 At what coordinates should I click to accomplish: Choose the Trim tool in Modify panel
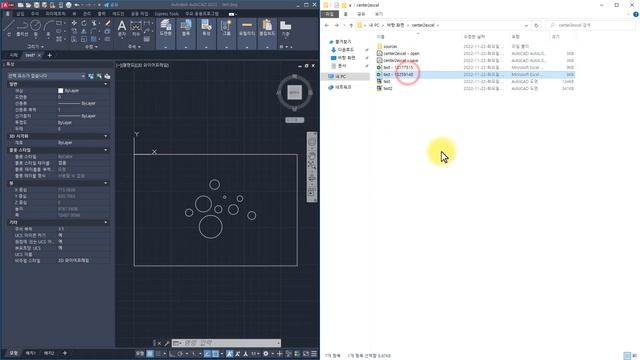[x=94, y=23]
